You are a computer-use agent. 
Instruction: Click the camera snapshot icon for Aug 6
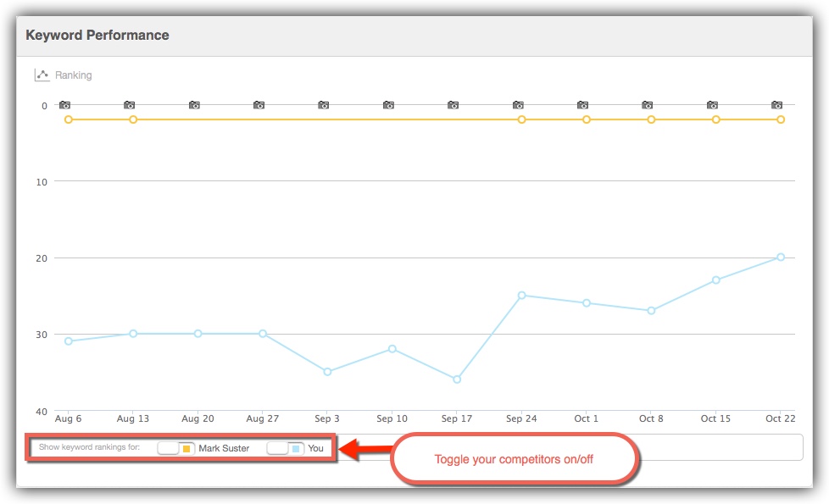pyautogui.click(x=64, y=105)
